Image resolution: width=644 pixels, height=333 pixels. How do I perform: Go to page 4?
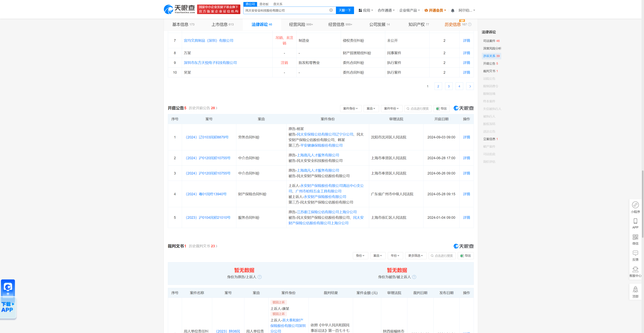459,86
